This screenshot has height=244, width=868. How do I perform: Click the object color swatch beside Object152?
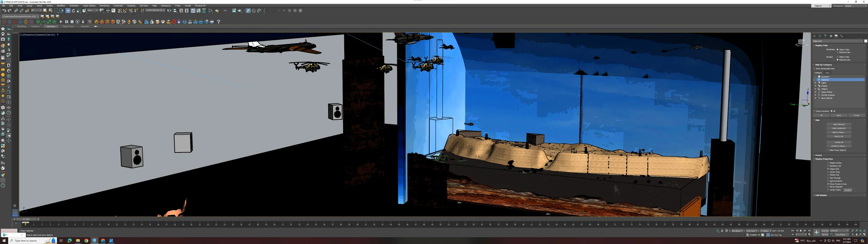(x=866, y=41)
